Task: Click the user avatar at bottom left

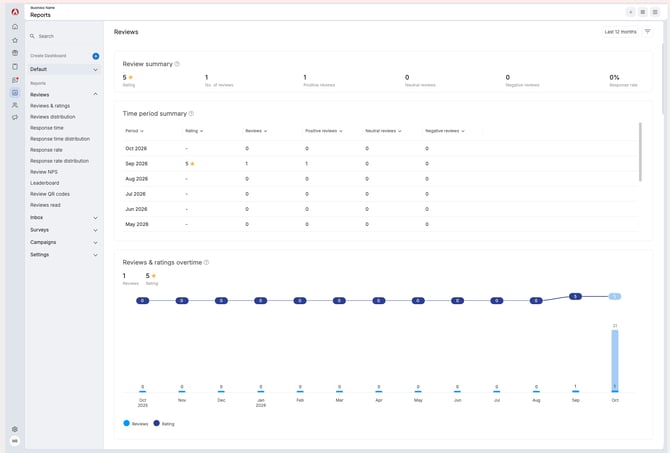Action: [x=15, y=441]
